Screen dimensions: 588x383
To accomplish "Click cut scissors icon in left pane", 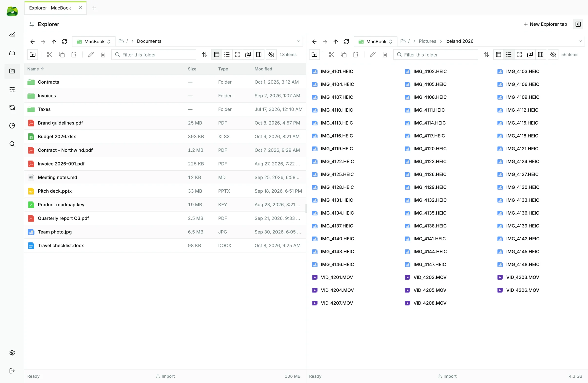I will point(49,55).
